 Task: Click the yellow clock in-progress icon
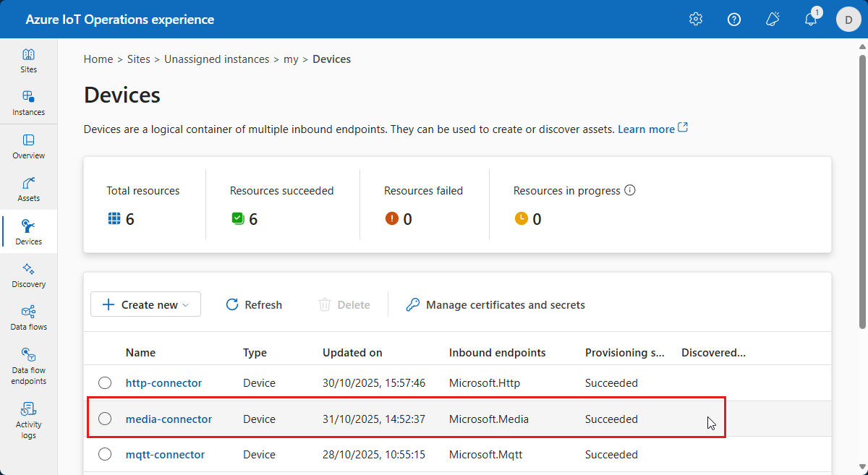[522, 218]
